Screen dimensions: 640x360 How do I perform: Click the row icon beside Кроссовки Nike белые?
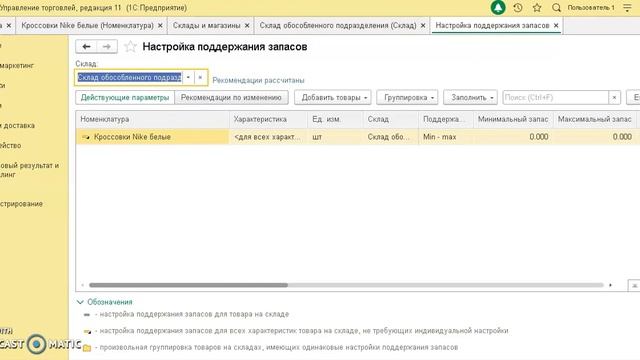pos(86,137)
